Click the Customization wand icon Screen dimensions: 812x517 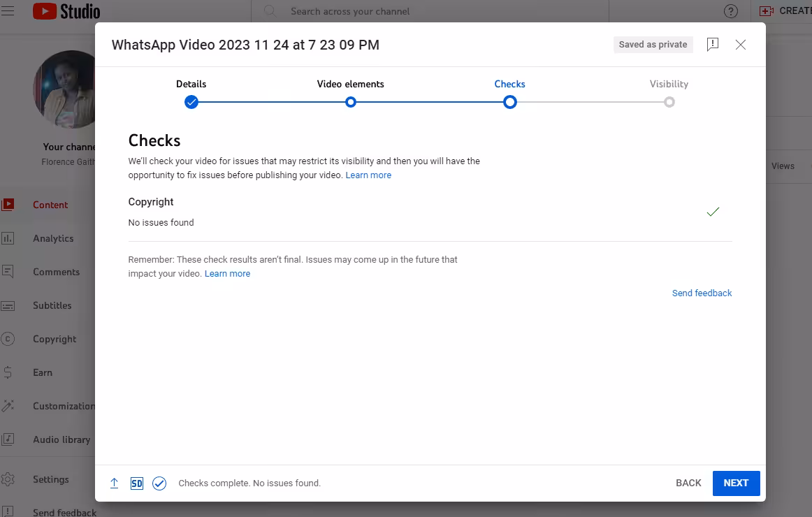8,406
